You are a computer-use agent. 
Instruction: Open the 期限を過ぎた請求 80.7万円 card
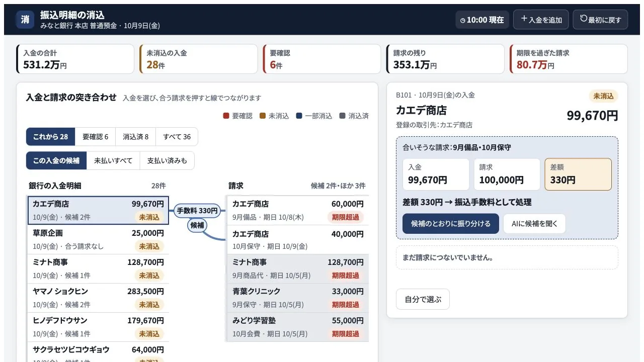point(569,59)
